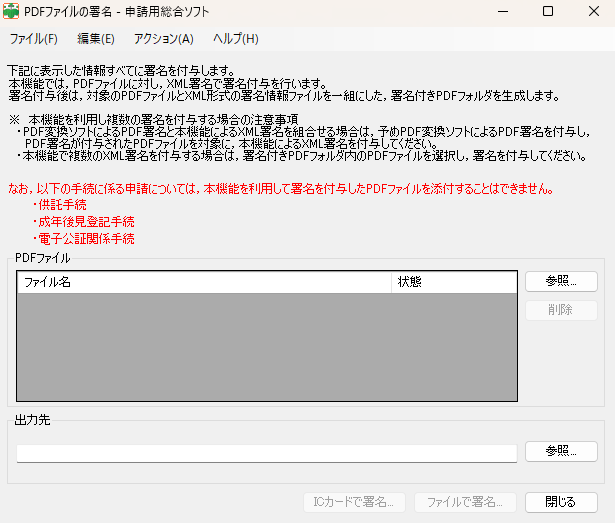Click 参照 button in the 出力先 section

561,452
